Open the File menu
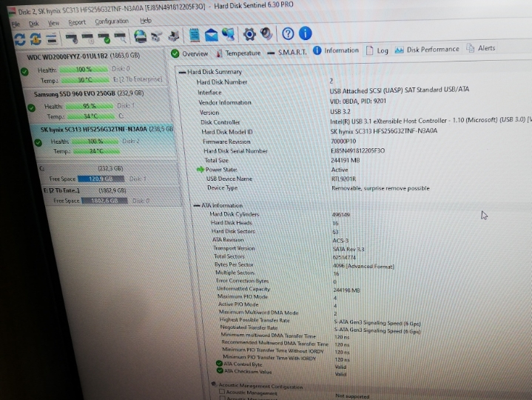The width and height of the screenshot is (532, 400). [16, 24]
